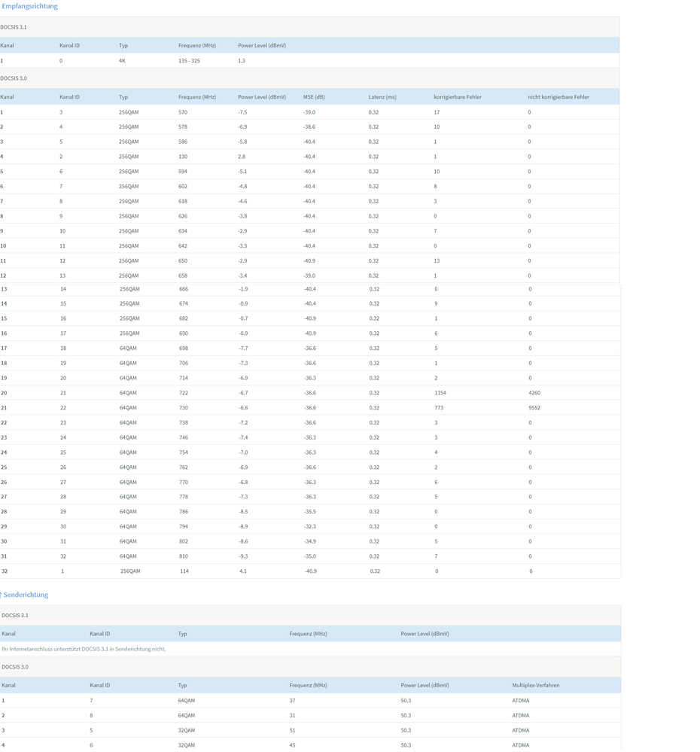Select the 722 frequency cell
This screenshot has height=752, width=700.
[184, 393]
